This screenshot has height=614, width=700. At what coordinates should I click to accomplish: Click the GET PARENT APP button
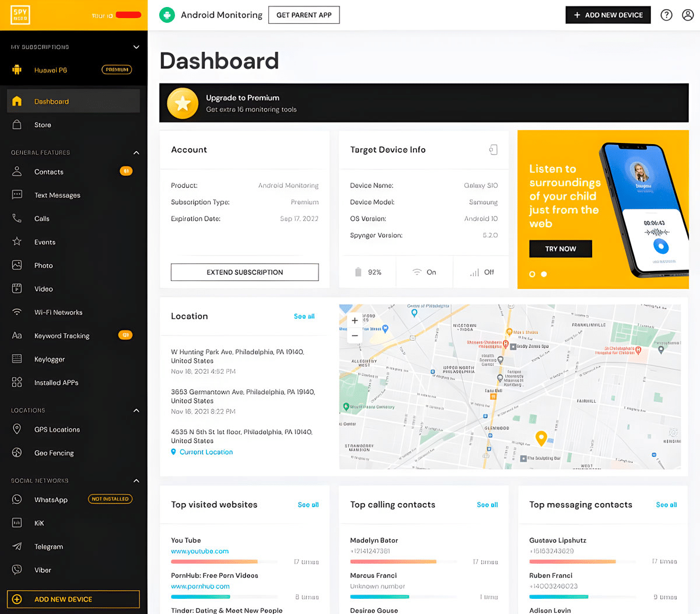point(304,15)
